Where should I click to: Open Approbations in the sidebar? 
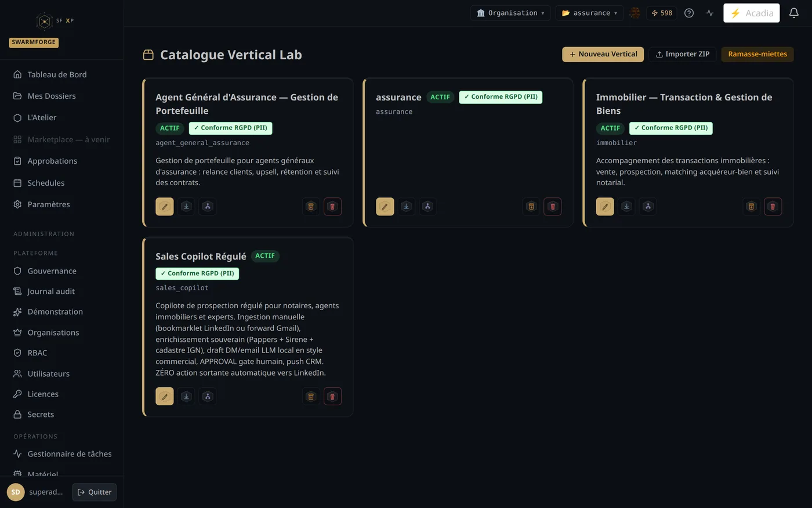[61, 161]
